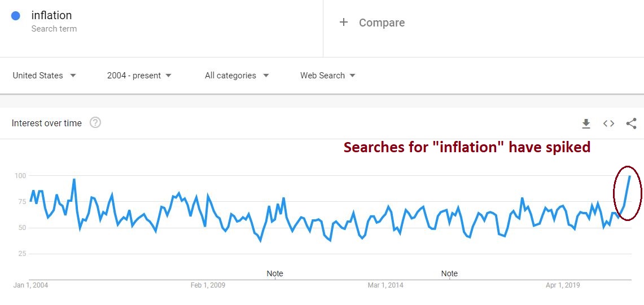Click the Interest over time heading
The width and height of the screenshot is (644, 305).
(47, 123)
